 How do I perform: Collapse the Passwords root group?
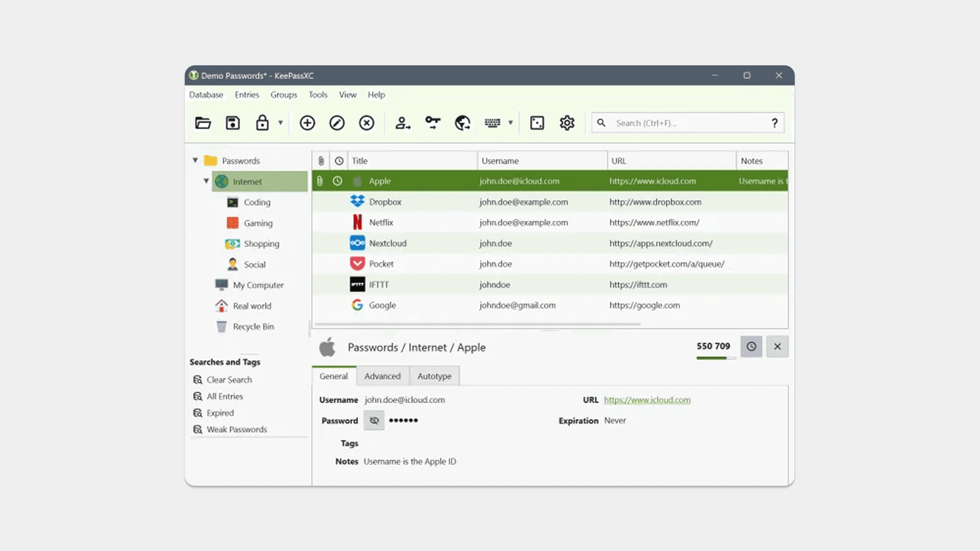(x=195, y=160)
